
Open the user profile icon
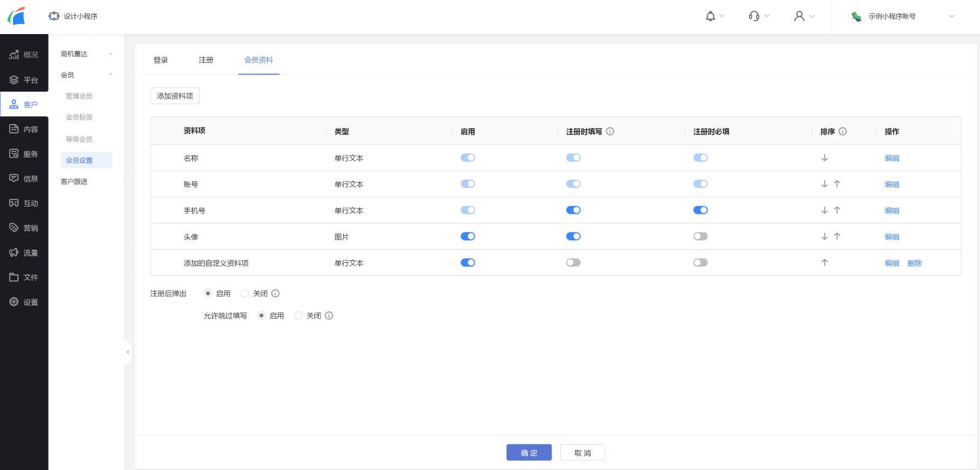[x=799, y=16]
